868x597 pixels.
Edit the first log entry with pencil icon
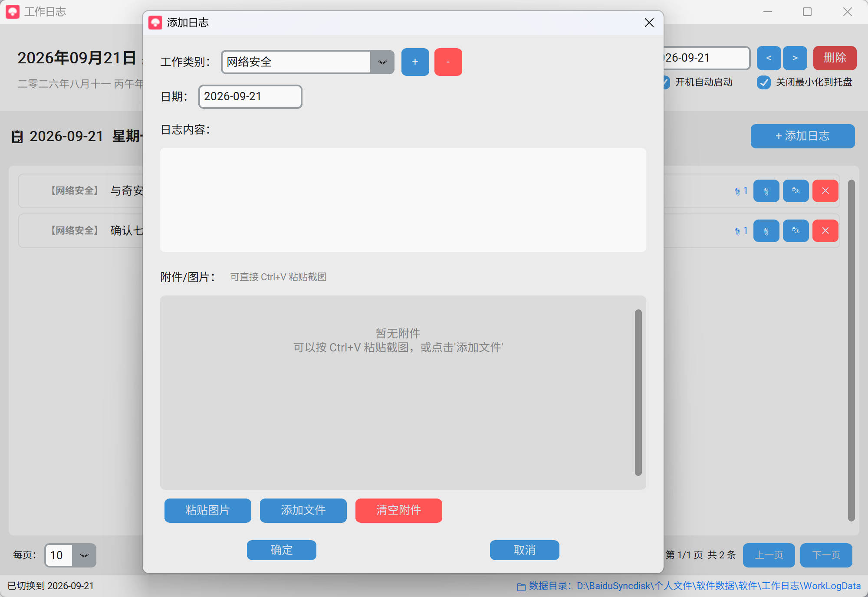pos(796,191)
